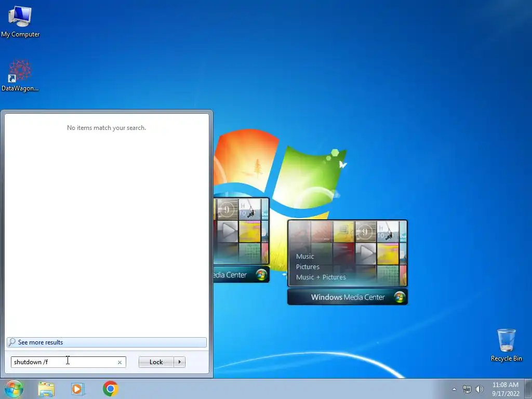Click Windows logo on right Media Center gadget
The width and height of the screenshot is (532, 399).
pos(400,297)
